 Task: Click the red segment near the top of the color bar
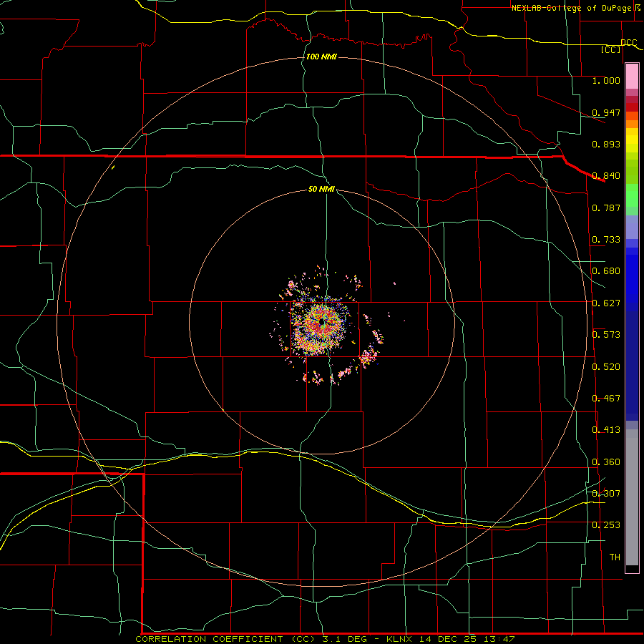[x=632, y=107]
